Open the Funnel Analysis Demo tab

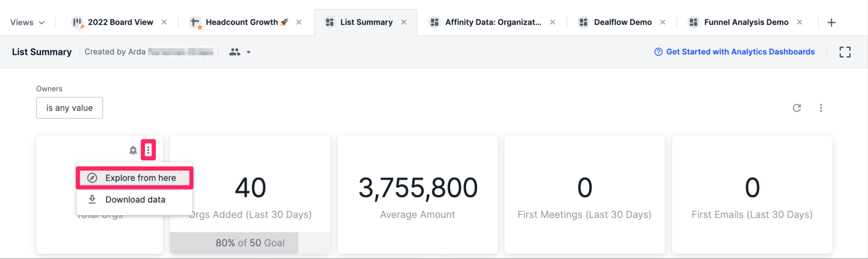746,22
